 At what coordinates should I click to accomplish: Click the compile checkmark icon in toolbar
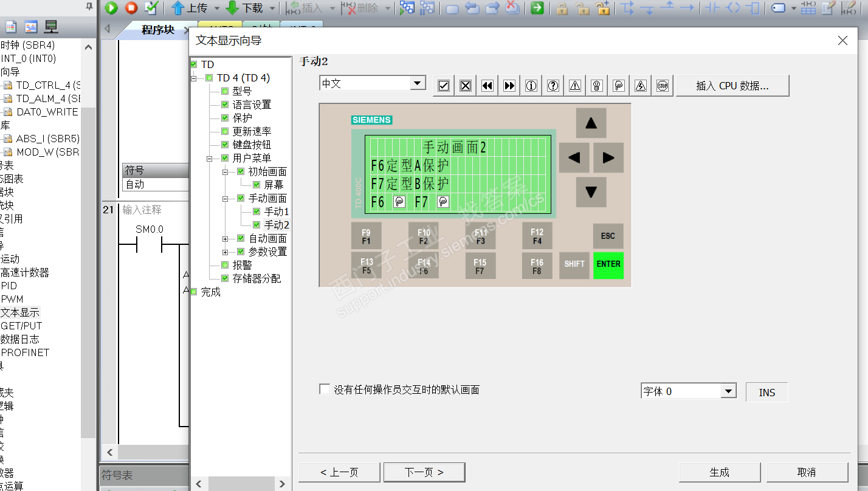pyautogui.click(x=151, y=8)
